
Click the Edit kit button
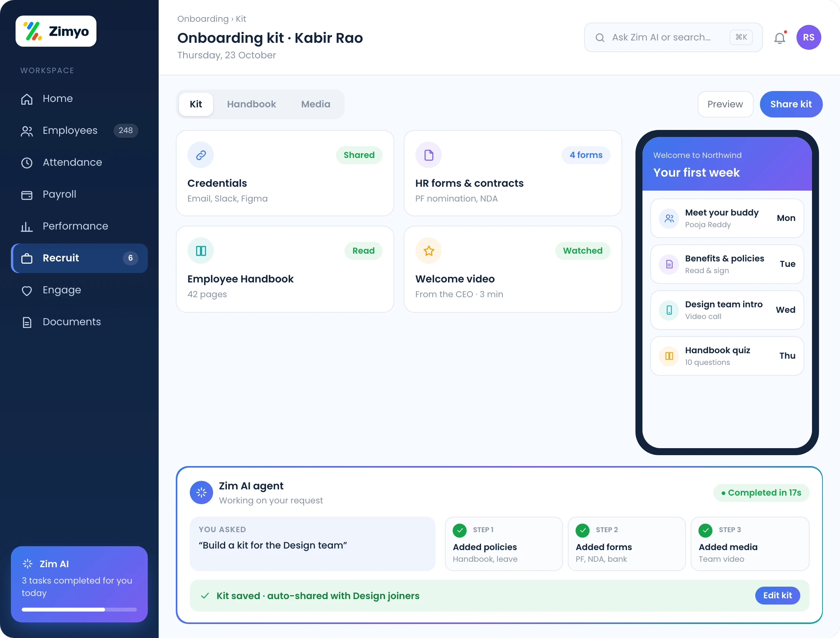click(x=778, y=595)
